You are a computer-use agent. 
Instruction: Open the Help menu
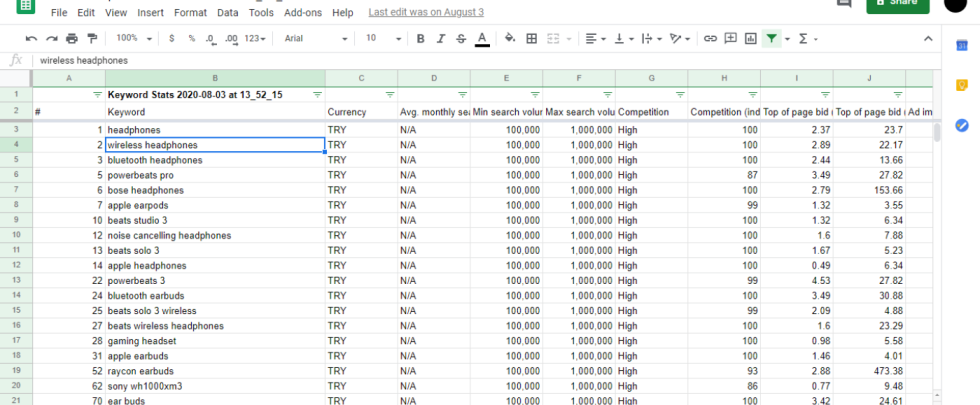pyautogui.click(x=342, y=12)
